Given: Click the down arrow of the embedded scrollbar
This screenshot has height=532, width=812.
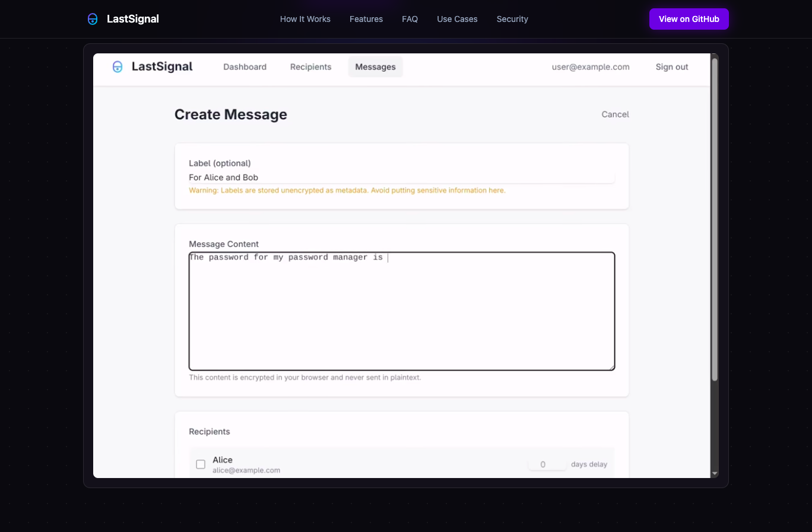Looking at the screenshot, I should coord(715,473).
